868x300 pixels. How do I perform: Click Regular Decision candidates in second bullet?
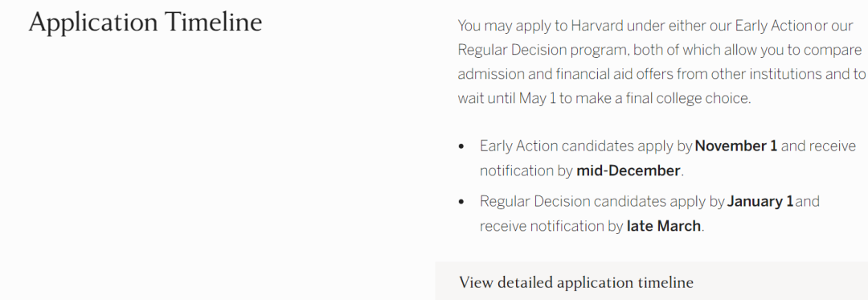[x=573, y=202]
